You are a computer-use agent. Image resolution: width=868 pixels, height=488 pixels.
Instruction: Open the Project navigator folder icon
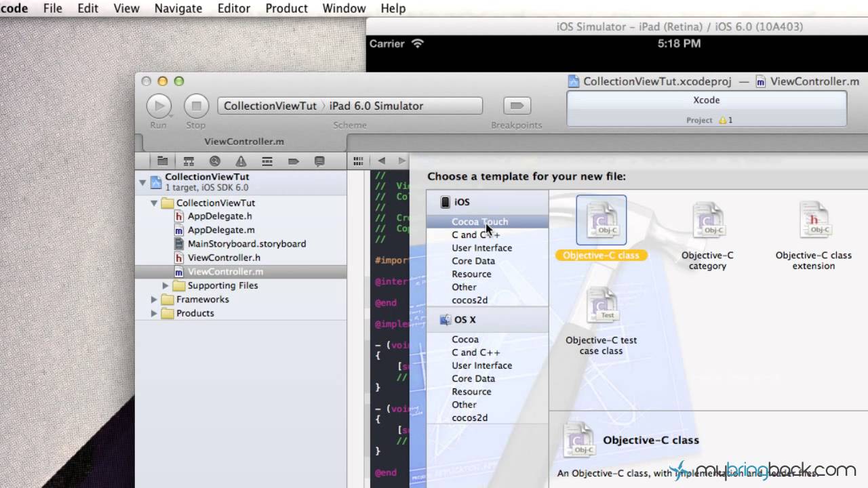tap(163, 161)
